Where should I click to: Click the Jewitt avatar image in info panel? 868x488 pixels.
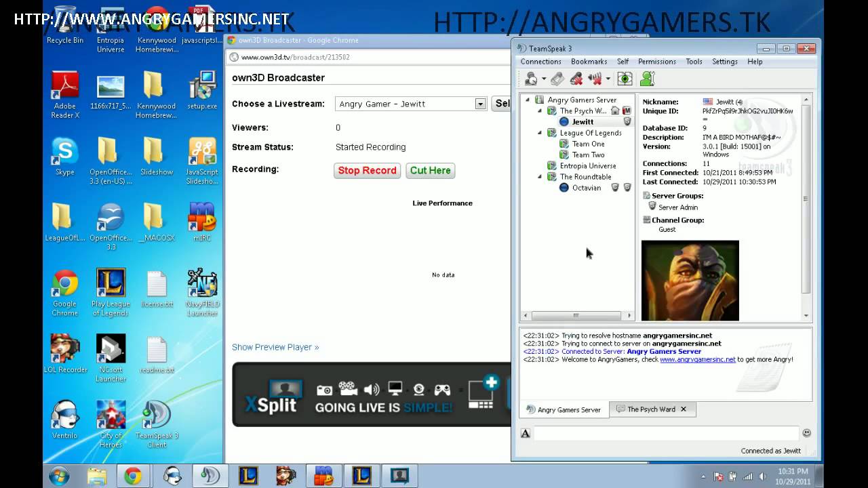pos(690,281)
